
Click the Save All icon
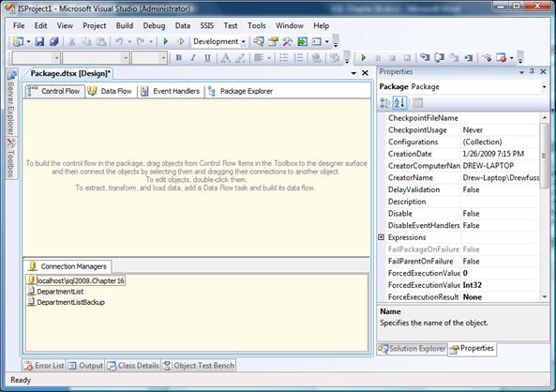pyautogui.click(x=53, y=41)
